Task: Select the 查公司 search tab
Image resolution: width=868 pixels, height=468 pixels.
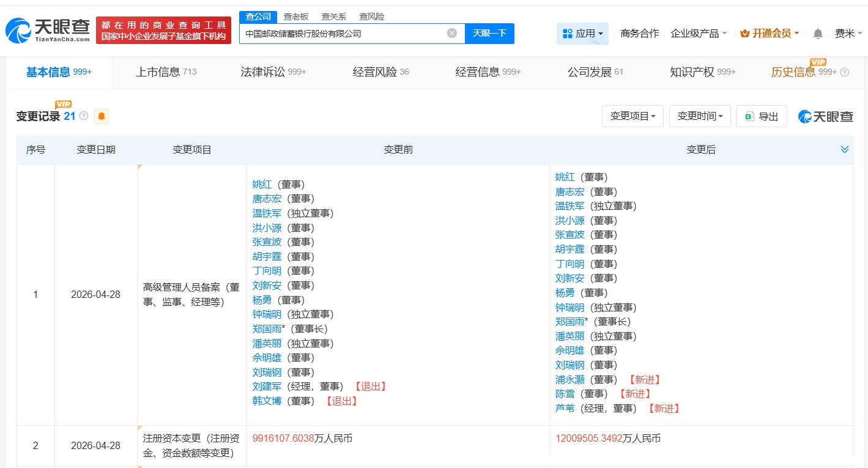Action: 258,17
